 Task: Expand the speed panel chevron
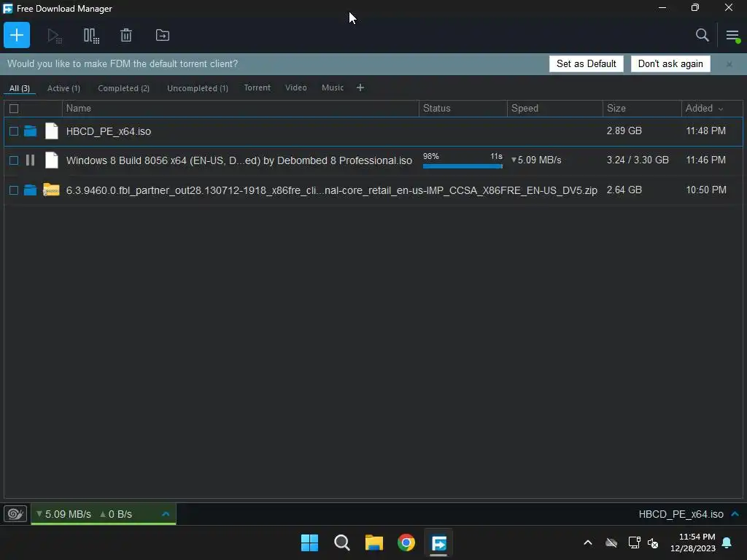[166, 514]
